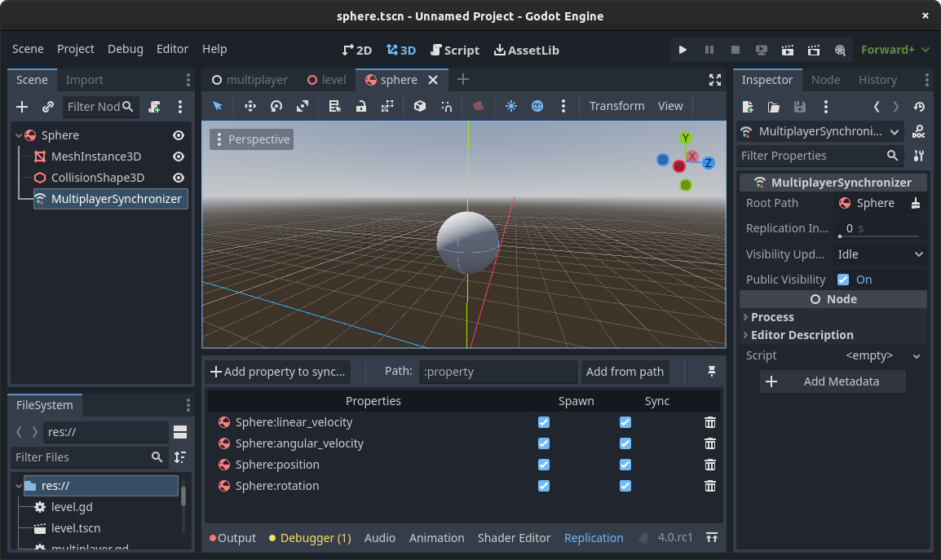941x560 pixels.
Task: Expand the bottom panel icon
Action: [x=712, y=538]
